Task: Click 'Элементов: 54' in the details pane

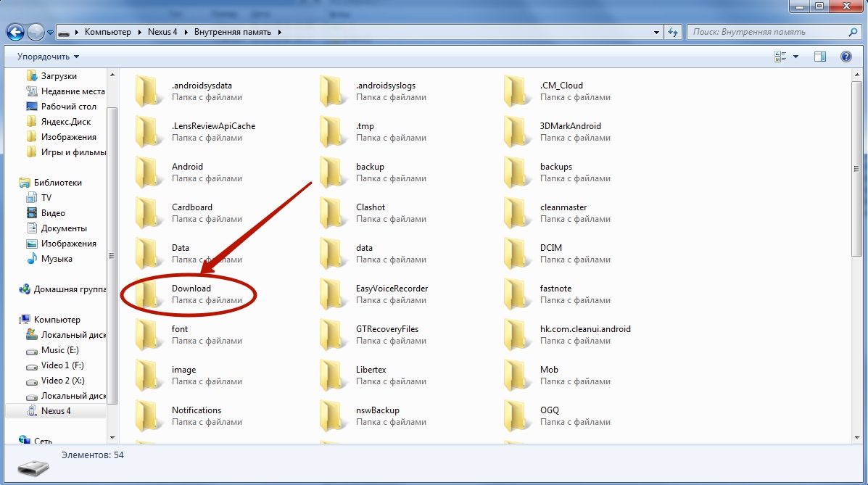Action: (x=92, y=455)
